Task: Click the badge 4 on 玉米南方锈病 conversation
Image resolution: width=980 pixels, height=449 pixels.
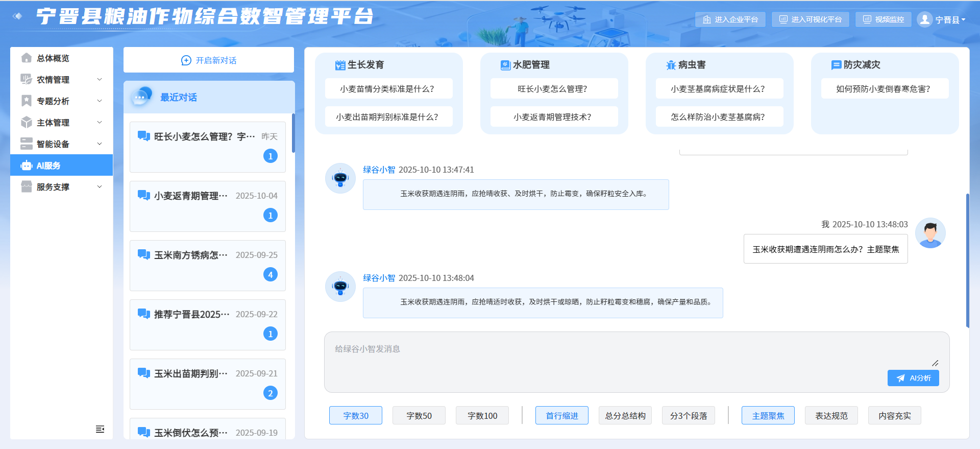Action: [x=271, y=274]
